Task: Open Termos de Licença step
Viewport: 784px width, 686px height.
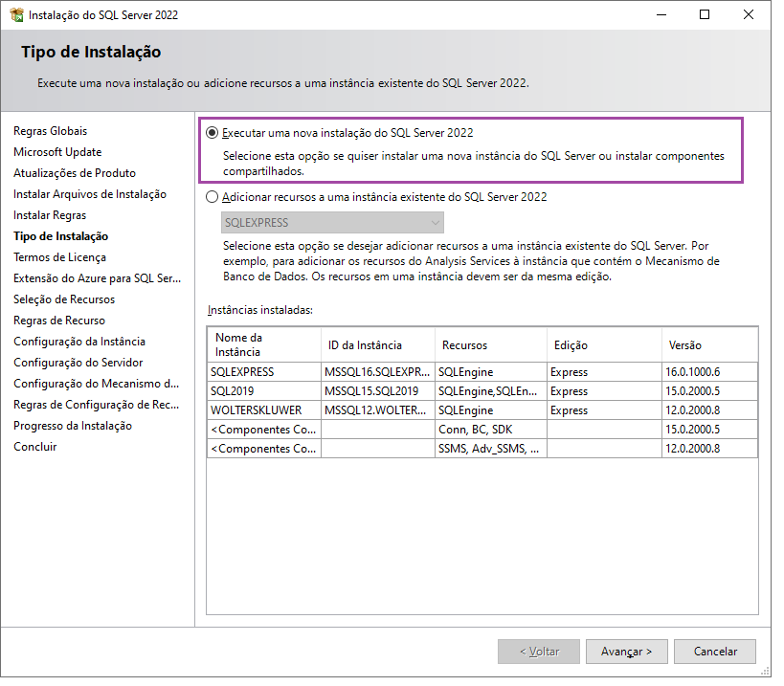Action: 59,257
